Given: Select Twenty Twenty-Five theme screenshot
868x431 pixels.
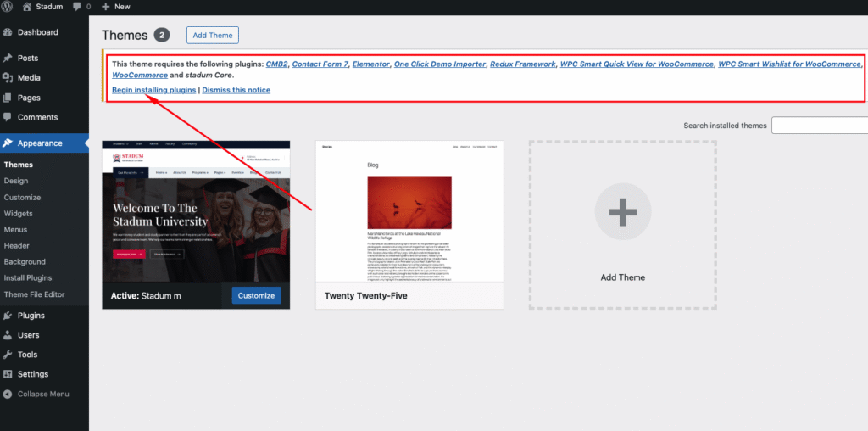Looking at the screenshot, I should click(x=409, y=211).
